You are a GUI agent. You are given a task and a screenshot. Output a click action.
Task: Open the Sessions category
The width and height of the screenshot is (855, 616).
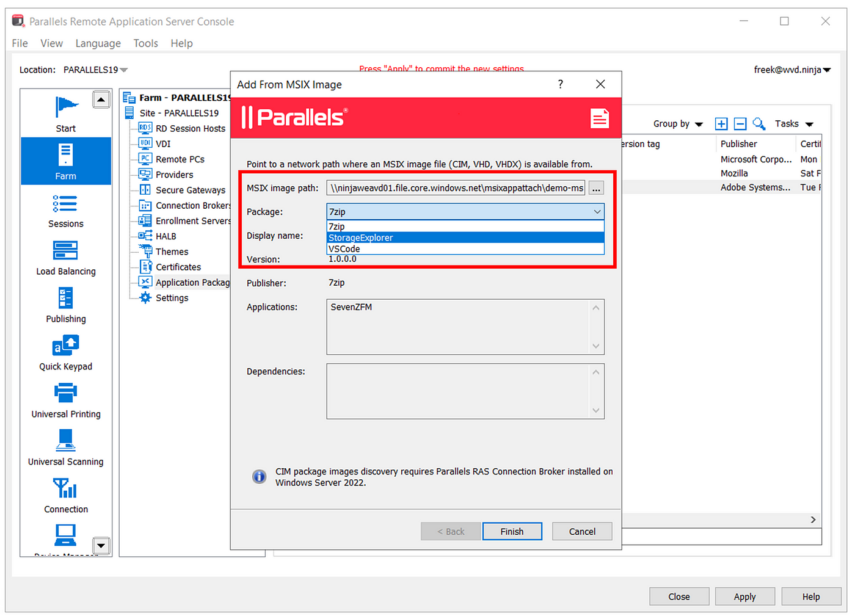(x=65, y=211)
